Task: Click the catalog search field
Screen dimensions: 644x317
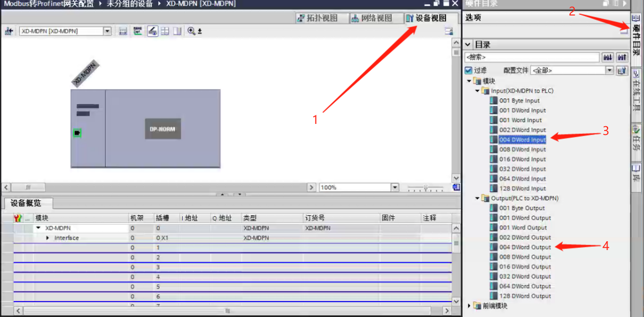Action: [x=532, y=58]
